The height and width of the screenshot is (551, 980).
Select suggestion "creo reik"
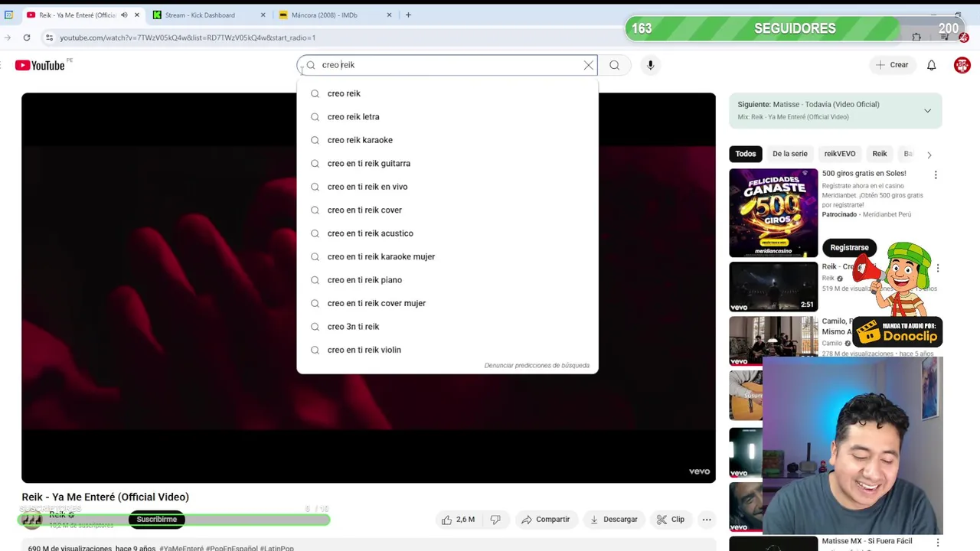point(447,93)
